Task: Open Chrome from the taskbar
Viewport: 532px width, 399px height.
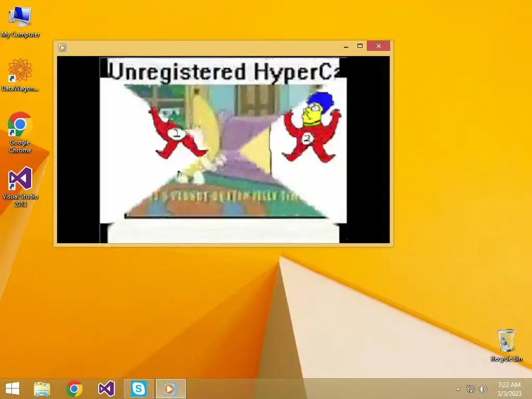Action: pyautogui.click(x=74, y=389)
